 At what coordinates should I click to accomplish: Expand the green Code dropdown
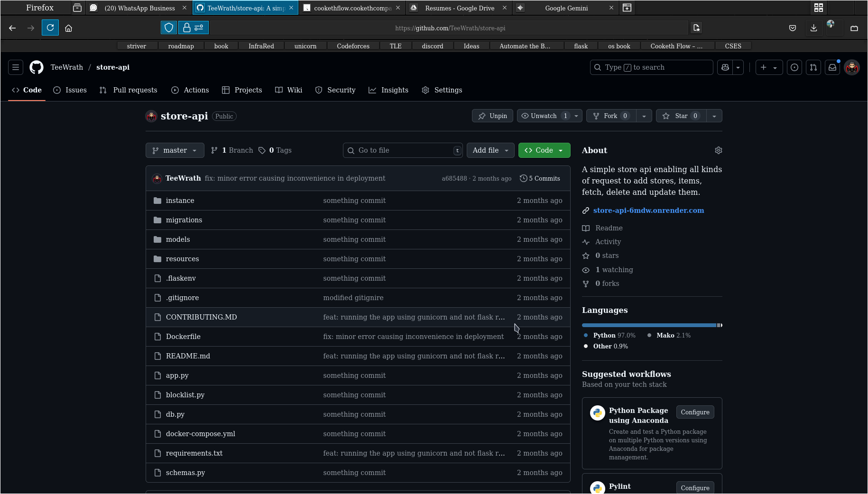[x=545, y=150]
